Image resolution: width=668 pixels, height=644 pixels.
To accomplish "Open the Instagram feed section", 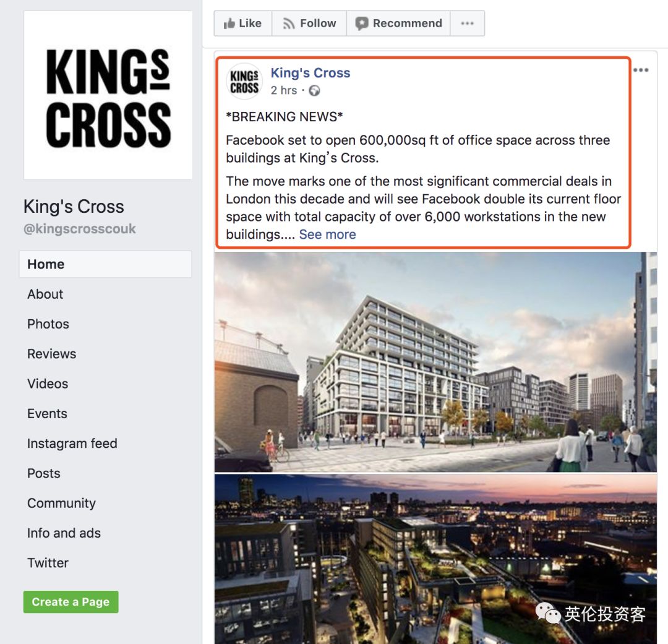I will [x=72, y=444].
